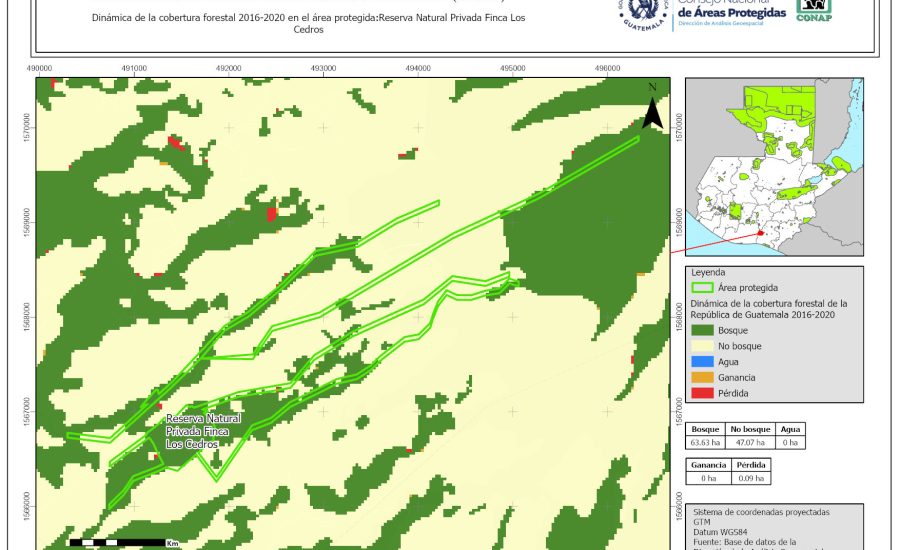Viewport: 900px width, 550px height.
Task: Click the CONAP logo
Action: point(813,10)
